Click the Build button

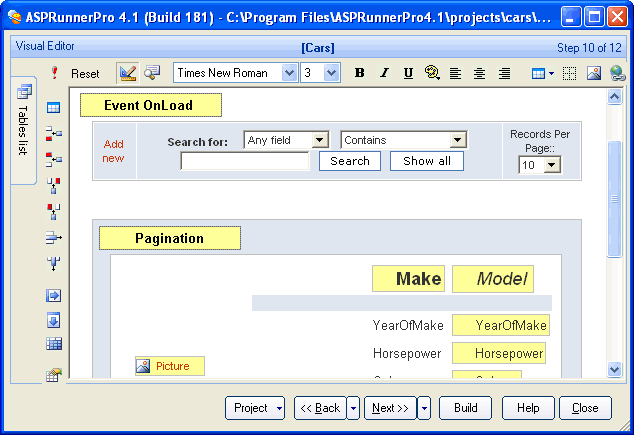point(465,408)
